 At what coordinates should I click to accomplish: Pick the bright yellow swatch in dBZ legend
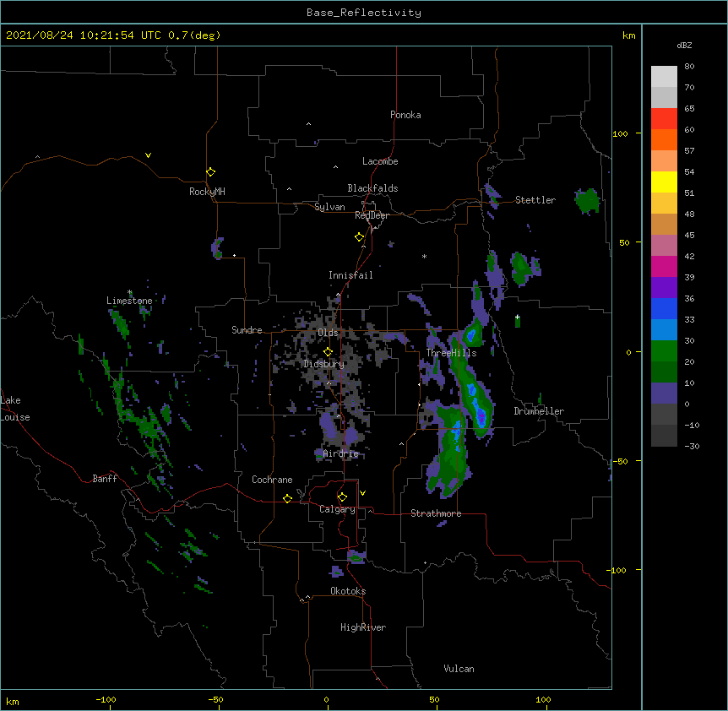664,182
